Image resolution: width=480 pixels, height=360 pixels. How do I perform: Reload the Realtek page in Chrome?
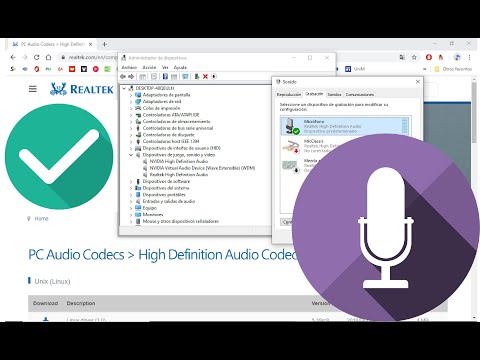[37, 57]
